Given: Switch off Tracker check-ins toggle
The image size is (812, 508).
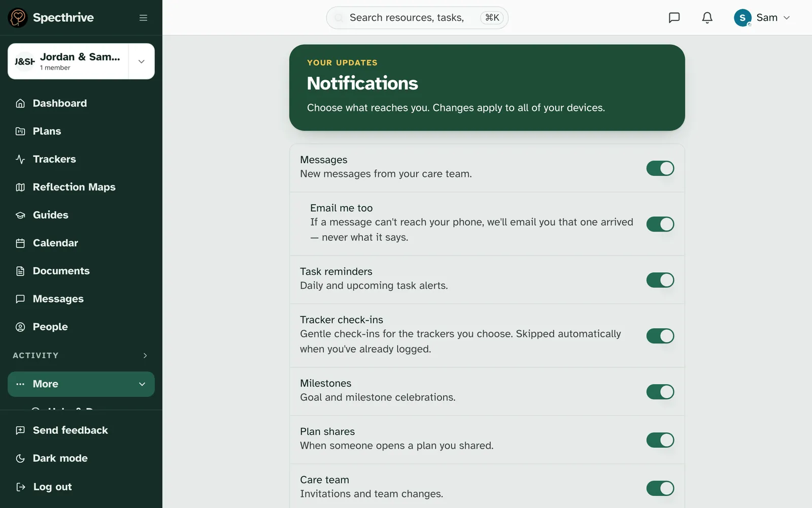Looking at the screenshot, I should [x=660, y=336].
